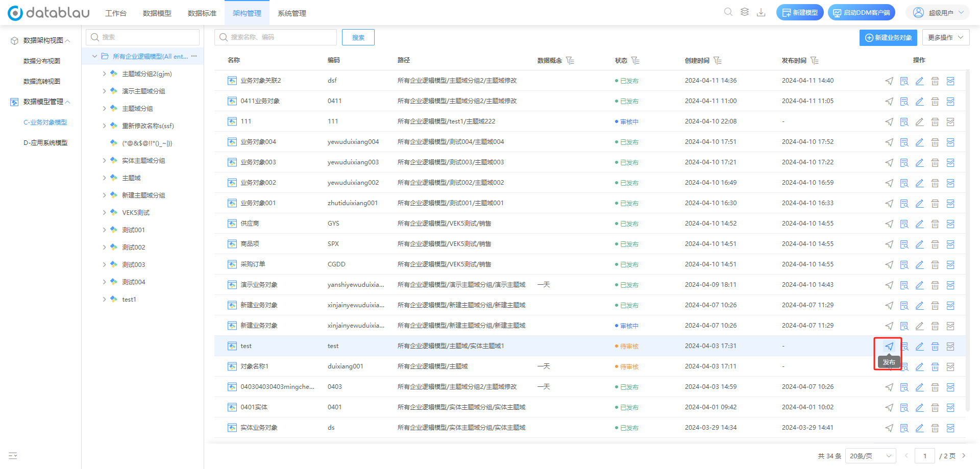The height and width of the screenshot is (469, 980).
Task: Click filter icon beside 发布时间 column header
Action: 815,61
